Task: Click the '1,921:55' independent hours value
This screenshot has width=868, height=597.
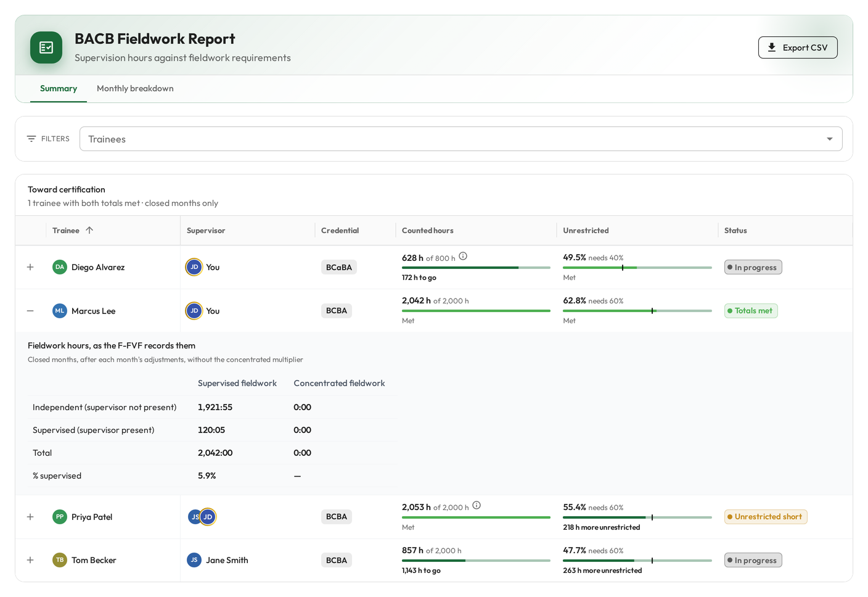Action: tap(215, 407)
